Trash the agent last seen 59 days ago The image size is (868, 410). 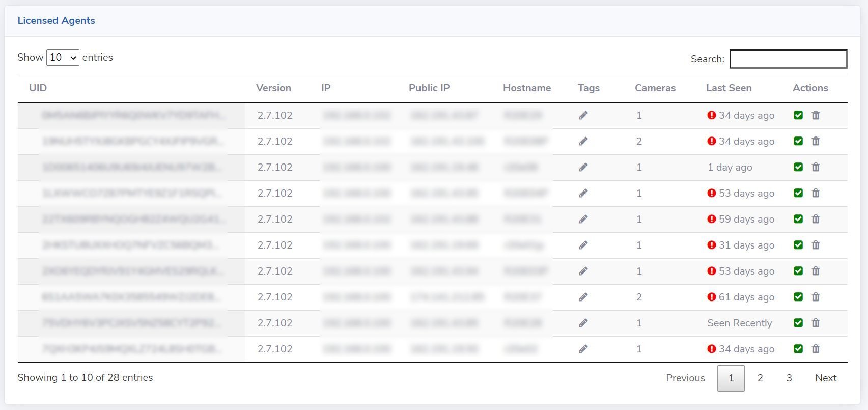[x=816, y=219]
